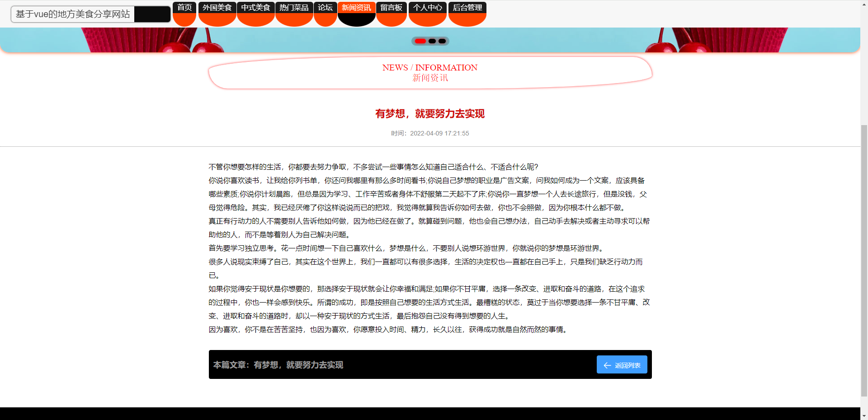Viewport: 868px width, 420px height.
Task: Open the 外国美食 menu item
Action: [x=217, y=8]
